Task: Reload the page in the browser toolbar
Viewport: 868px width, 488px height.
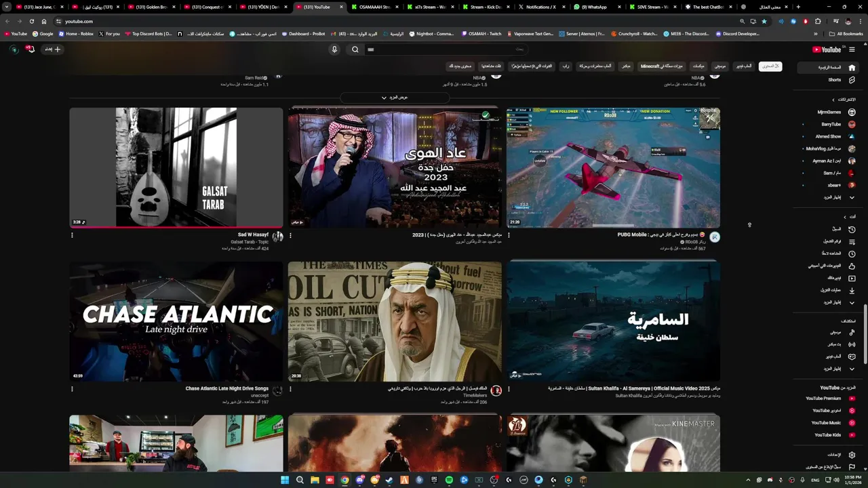Action: pyautogui.click(x=31, y=21)
